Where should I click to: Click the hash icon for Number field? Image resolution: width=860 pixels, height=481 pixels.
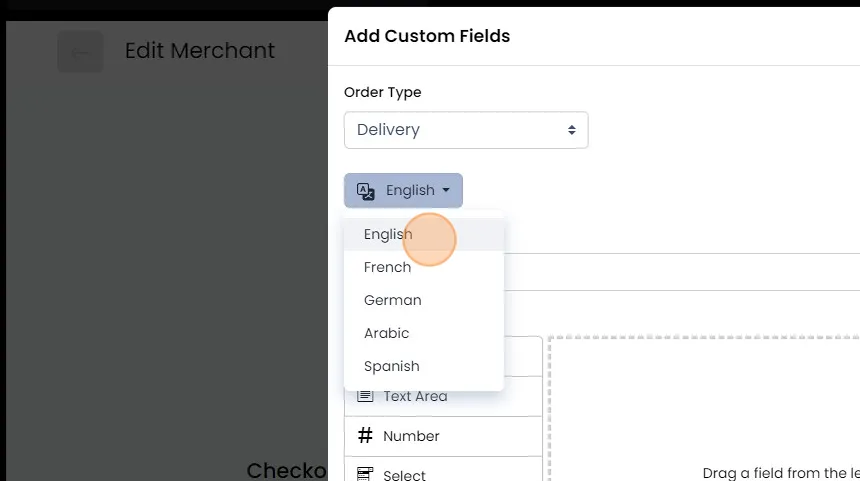[x=365, y=435]
